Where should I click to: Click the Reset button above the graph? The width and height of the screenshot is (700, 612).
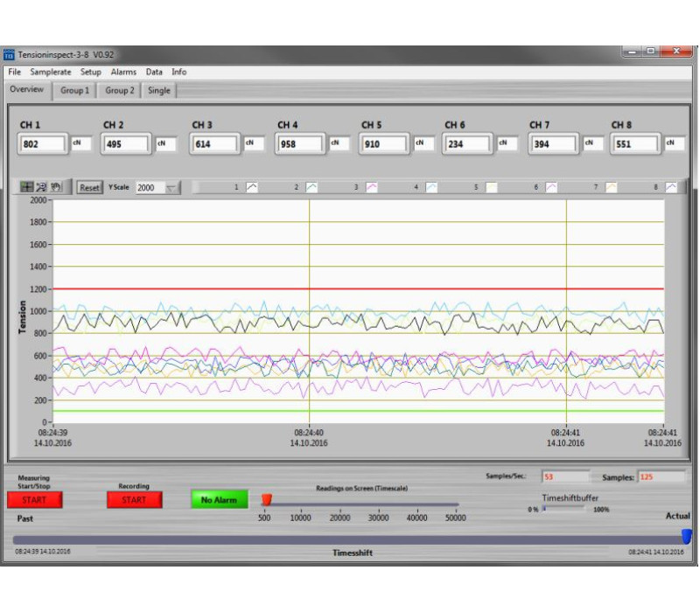click(x=89, y=188)
